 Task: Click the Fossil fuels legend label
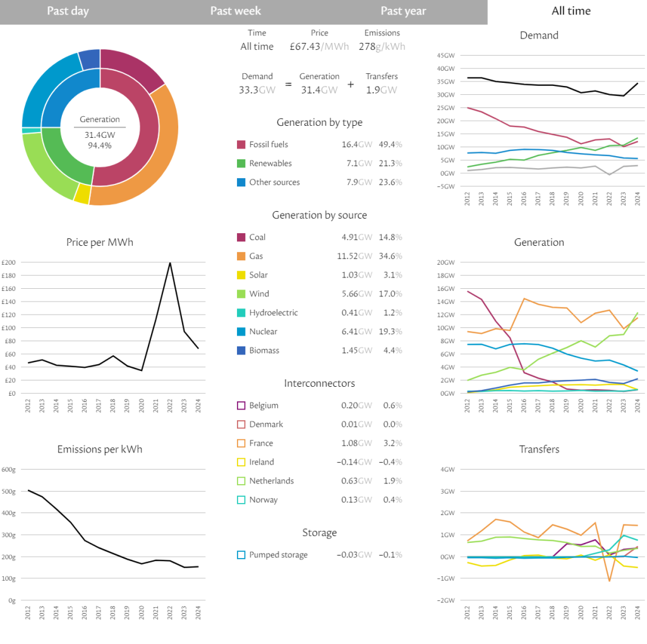coord(270,145)
